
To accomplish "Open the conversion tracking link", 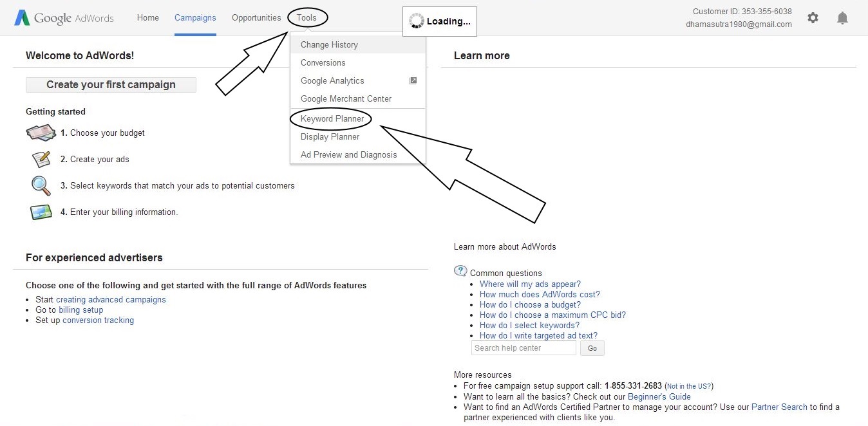I will 99,320.
